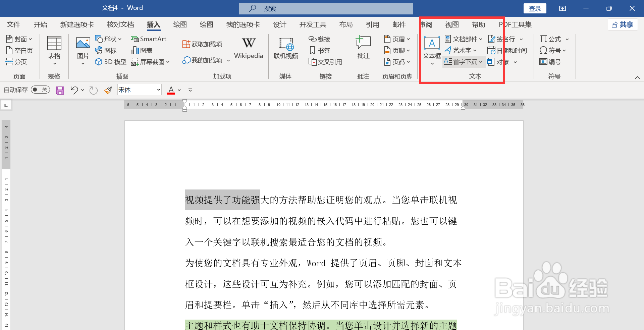The image size is (644, 330).
Task: Switch to the View (视图) tab
Action: [x=452, y=24]
